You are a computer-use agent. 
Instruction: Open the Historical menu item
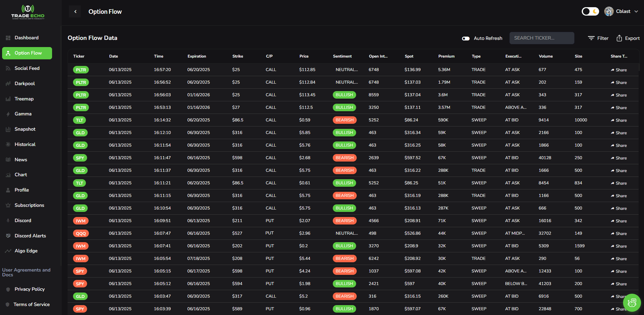27,144
